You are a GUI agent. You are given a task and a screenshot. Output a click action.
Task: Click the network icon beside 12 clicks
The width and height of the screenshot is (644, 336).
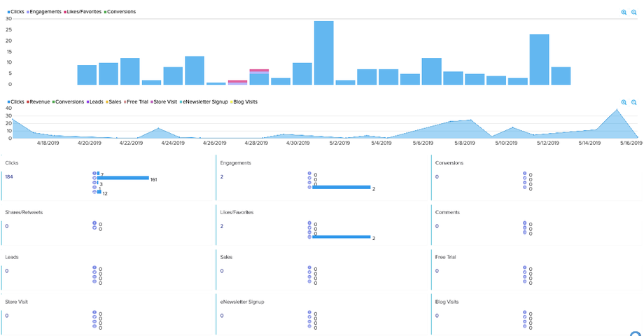point(94,192)
